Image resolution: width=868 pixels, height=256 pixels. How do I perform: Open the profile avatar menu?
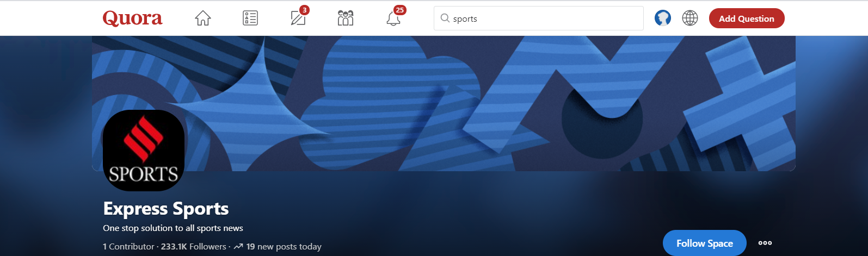point(662,18)
